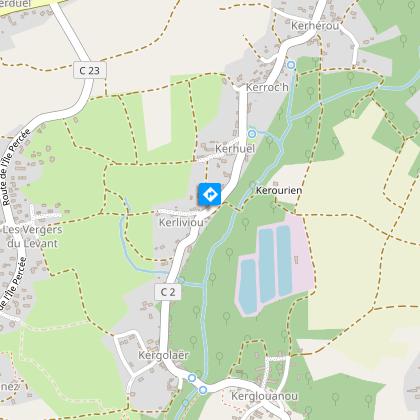The height and width of the screenshot is (420, 420).
Task: Click the blue turn-direction marker near Kerliviou
Action: point(210,194)
